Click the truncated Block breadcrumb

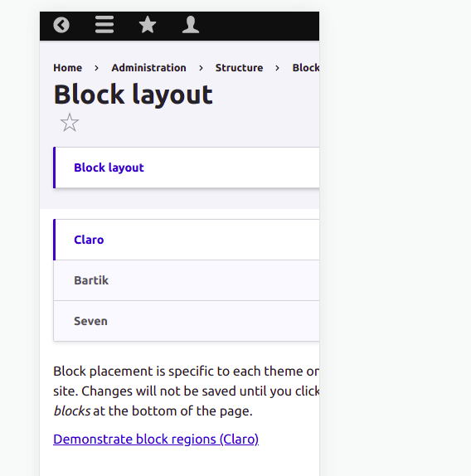[306, 68]
